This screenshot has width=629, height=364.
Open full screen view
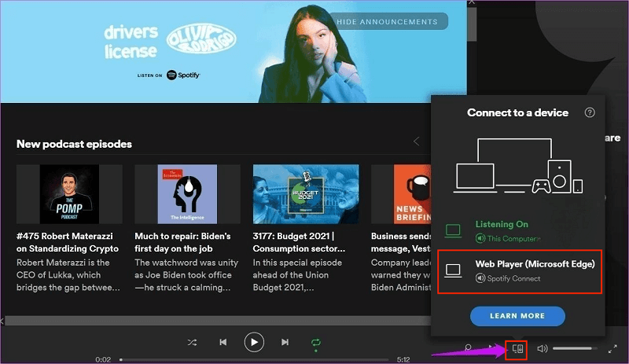pos(612,348)
